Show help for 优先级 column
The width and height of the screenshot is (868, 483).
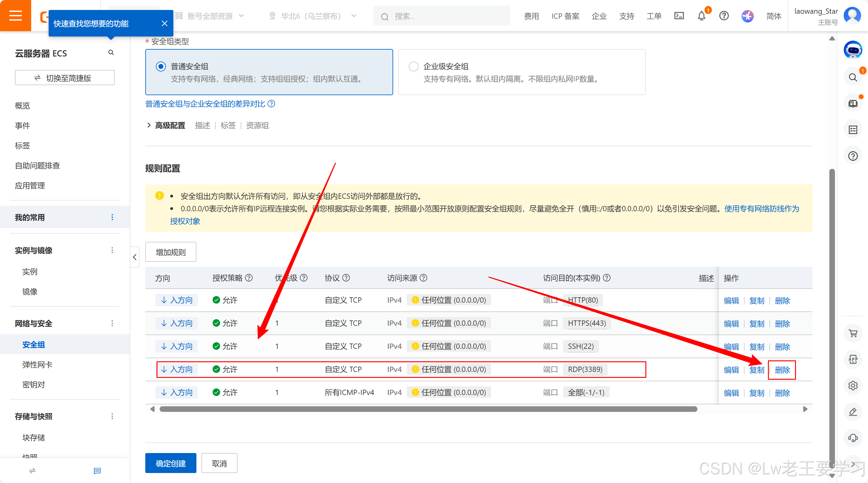click(304, 278)
